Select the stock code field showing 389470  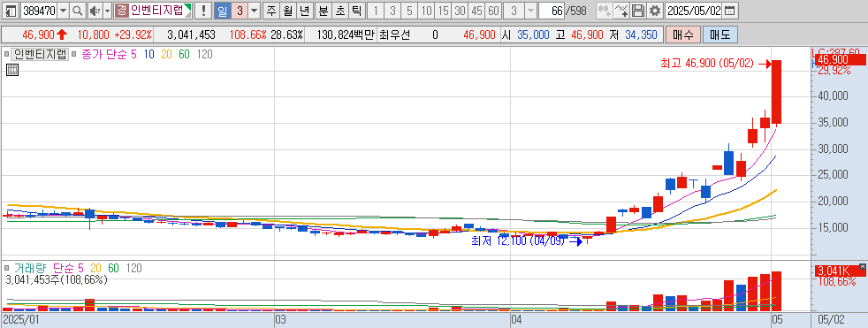click(x=38, y=10)
